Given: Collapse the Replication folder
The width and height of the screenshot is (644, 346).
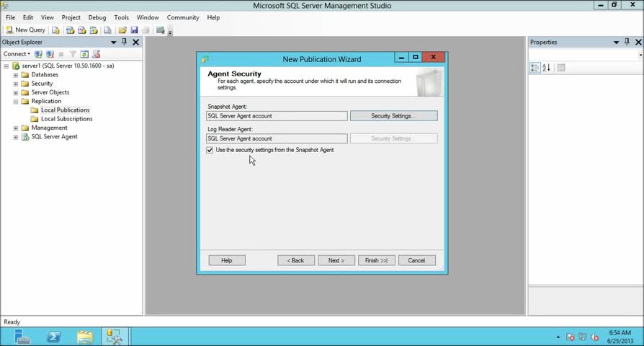Looking at the screenshot, I should [x=16, y=101].
